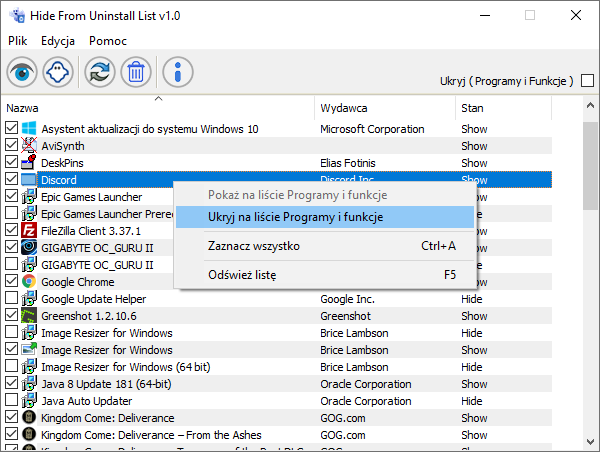Click the Windows logo icon beside Asystent aktualizacji
Viewport: 600px width, 452px height.
click(x=29, y=128)
